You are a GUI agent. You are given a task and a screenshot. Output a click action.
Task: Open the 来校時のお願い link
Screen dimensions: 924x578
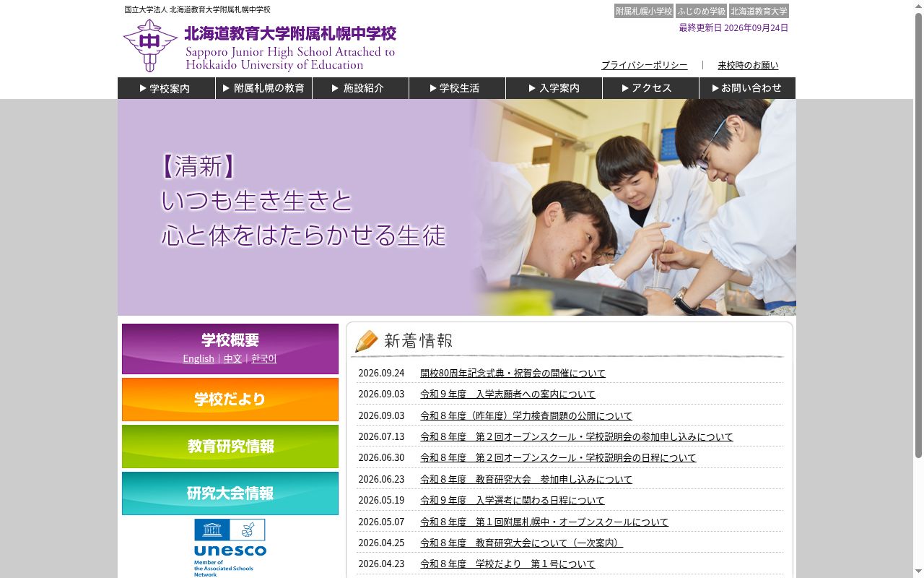(748, 65)
